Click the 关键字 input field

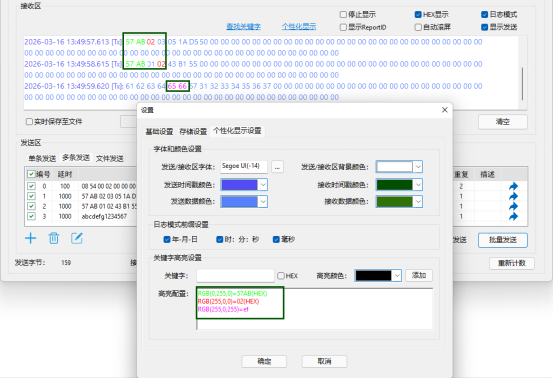pyautogui.click(x=235, y=276)
